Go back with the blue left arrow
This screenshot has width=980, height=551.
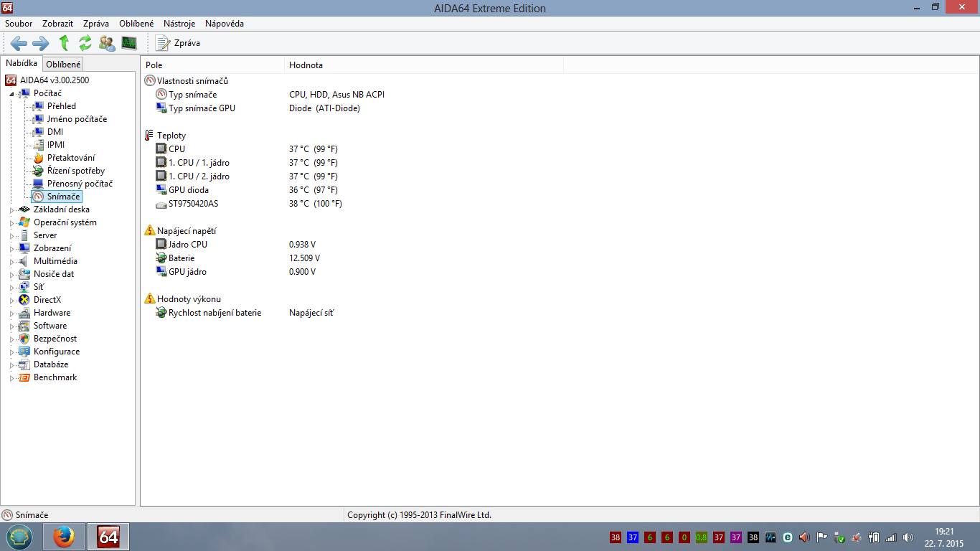19,43
